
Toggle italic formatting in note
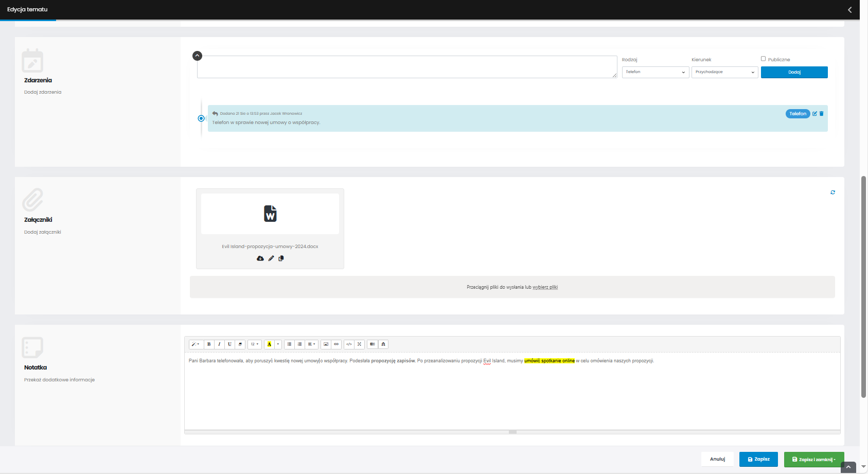(x=219, y=344)
